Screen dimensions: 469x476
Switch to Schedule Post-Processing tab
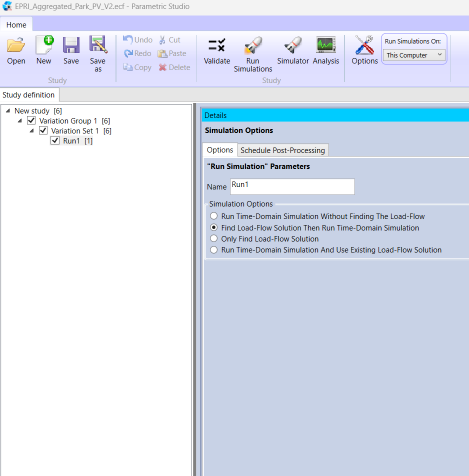pyautogui.click(x=282, y=150)
